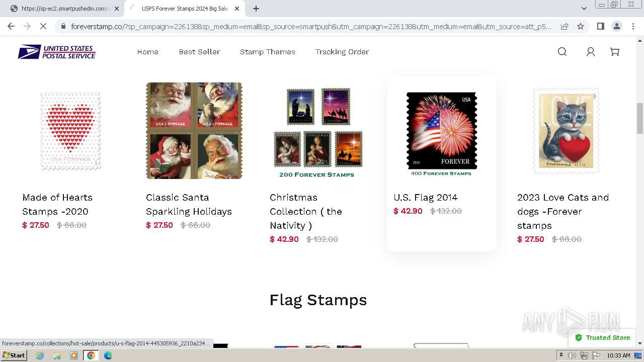Select the Classic Santa stamps thumbnail
This screenshot has width=644, height=362.
[x=194, y=131]
